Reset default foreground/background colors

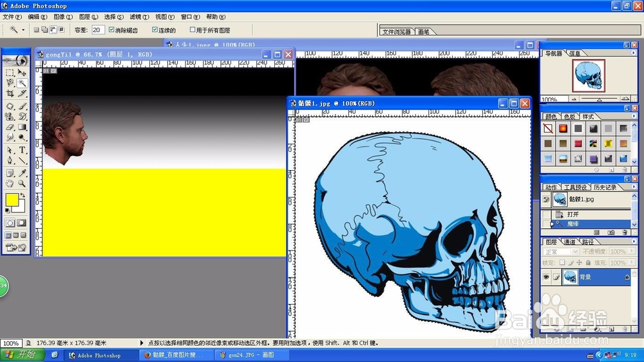7,210
